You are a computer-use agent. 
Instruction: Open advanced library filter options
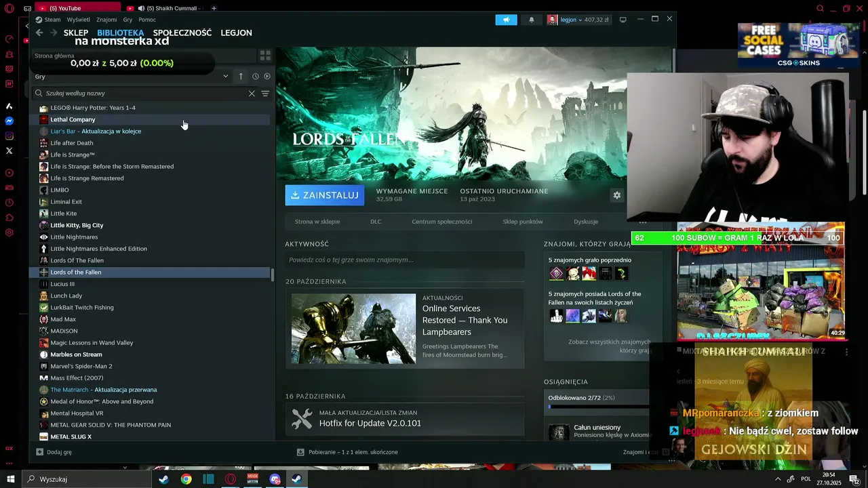(265, 94)
